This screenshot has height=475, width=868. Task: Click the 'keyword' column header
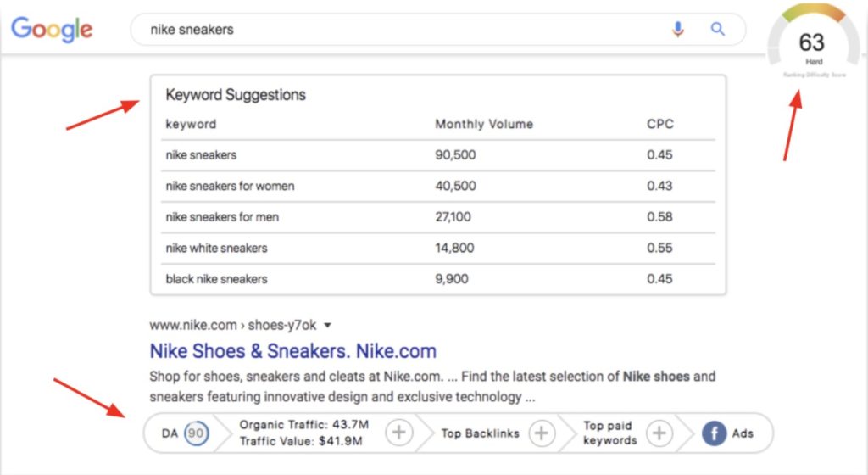pos(191,124)
